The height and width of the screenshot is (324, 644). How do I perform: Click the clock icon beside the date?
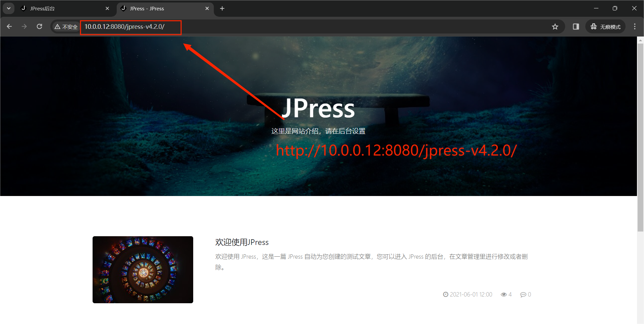[x=445, y=295]
